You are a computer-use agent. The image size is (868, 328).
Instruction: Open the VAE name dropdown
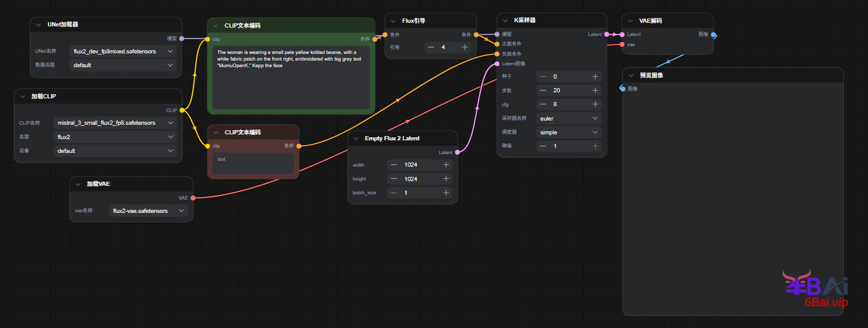point(148,211)
